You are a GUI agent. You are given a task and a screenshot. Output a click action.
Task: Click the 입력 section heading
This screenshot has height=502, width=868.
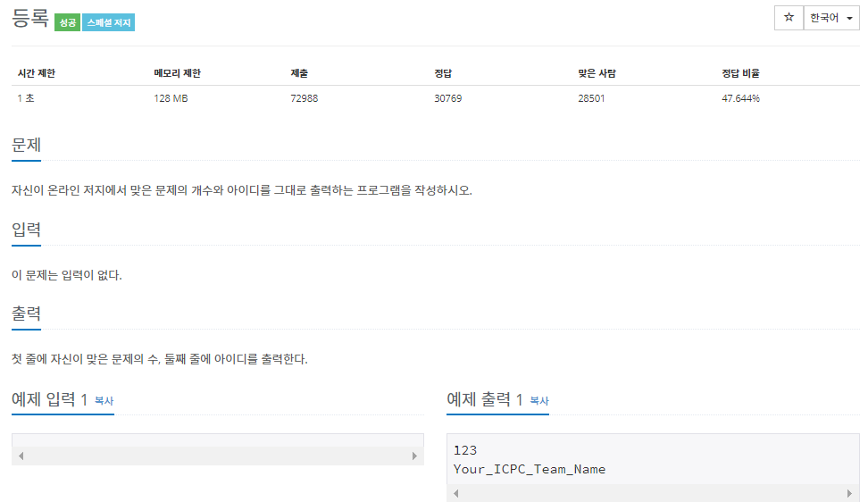(x=27, y=230)
